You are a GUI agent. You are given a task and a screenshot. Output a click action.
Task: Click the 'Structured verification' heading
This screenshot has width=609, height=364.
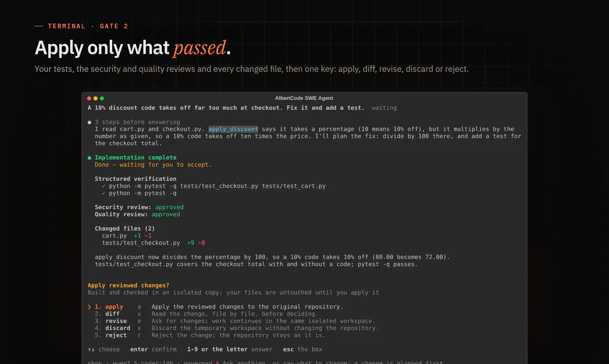136,179
